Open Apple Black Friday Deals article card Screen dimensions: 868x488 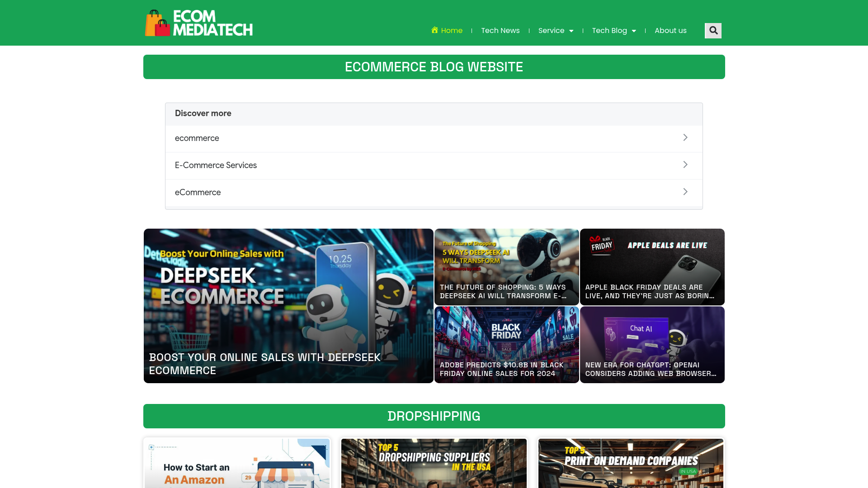click(652, 267)
